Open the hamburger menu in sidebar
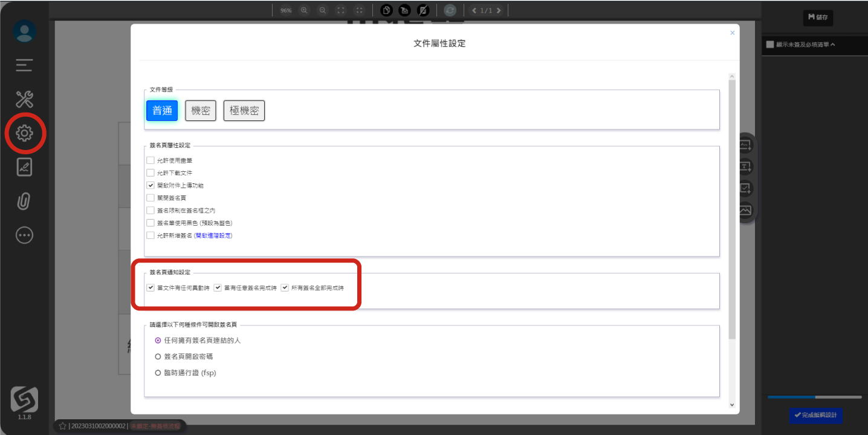 coord(25,65)
